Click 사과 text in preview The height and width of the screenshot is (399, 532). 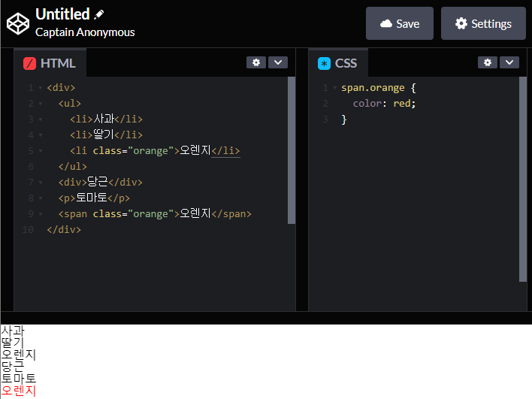pos(13,331)
